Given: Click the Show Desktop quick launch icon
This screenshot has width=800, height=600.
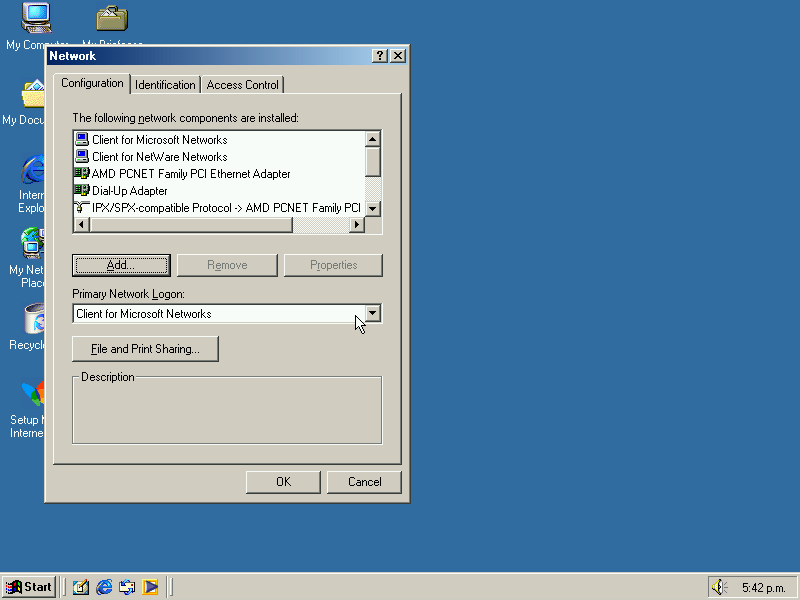Looking at the screenshot, I should tap(81, 587).
